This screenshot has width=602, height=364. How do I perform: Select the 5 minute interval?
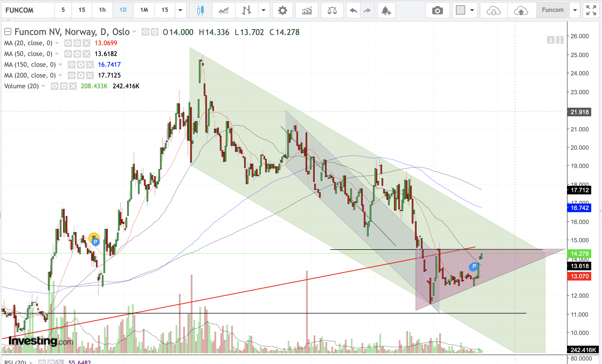[x=63, y=10]
